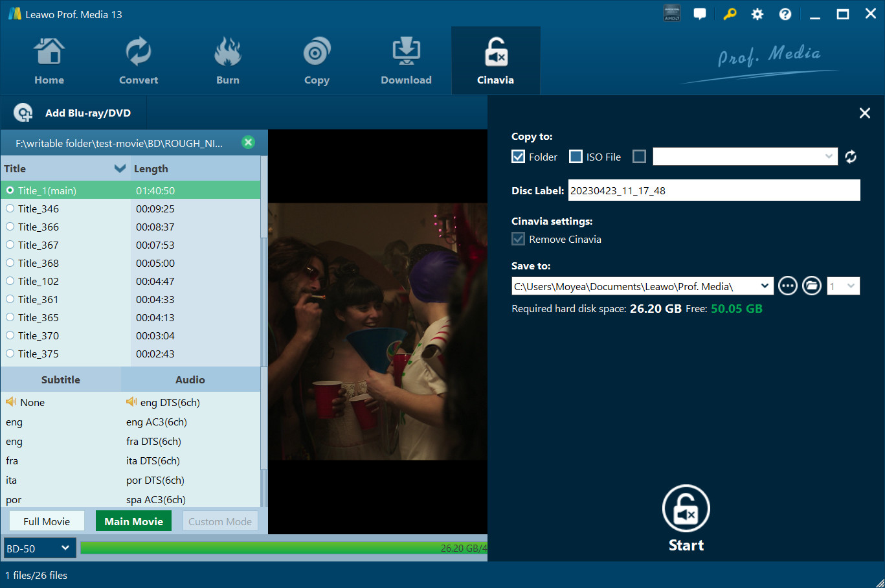The width and height of the screenshot is (885, 588).
Task: Open the Convert module icon
Action: point(138,53)
